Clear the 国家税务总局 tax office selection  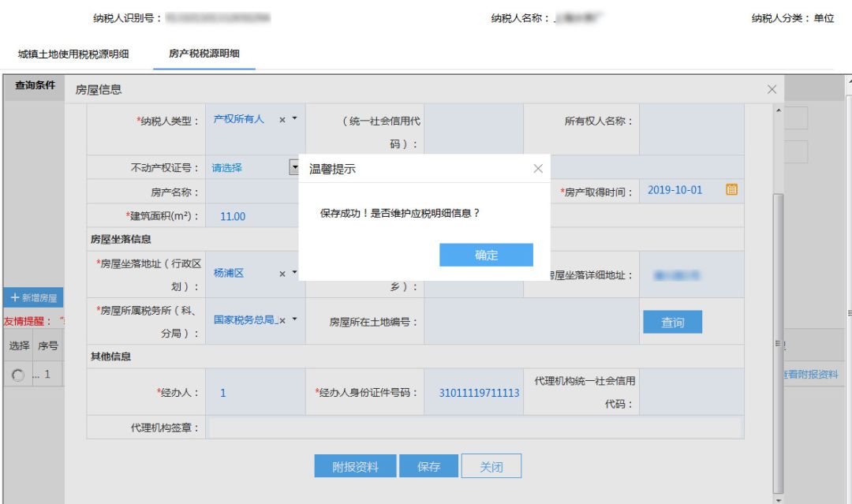(282, 319)
